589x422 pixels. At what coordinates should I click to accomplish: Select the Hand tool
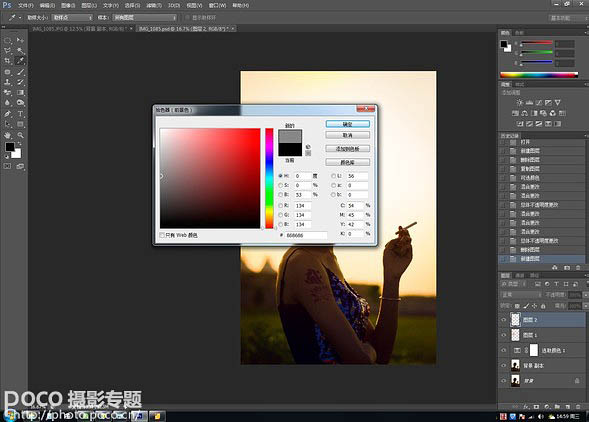8,135
